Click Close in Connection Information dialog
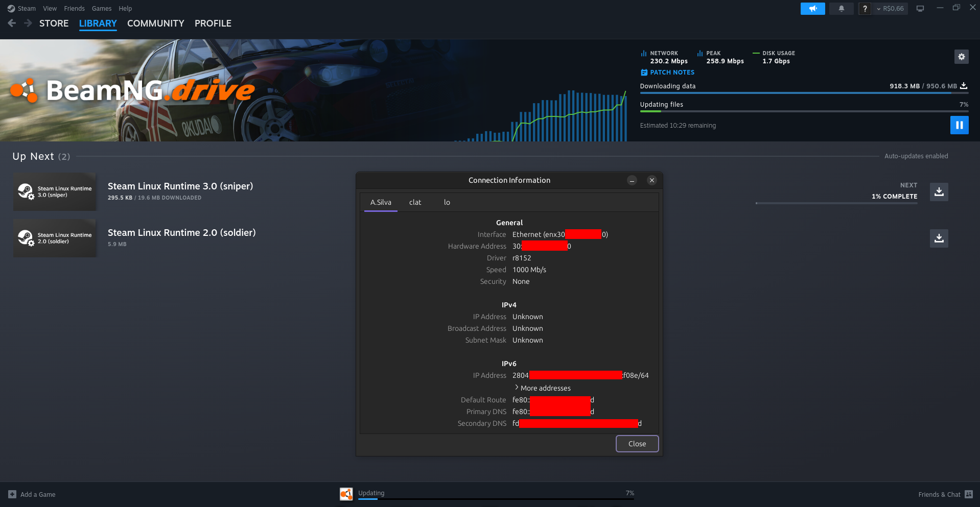Image resolution: width=980 pixels, height=507 pixels. (x=637, y=444)
